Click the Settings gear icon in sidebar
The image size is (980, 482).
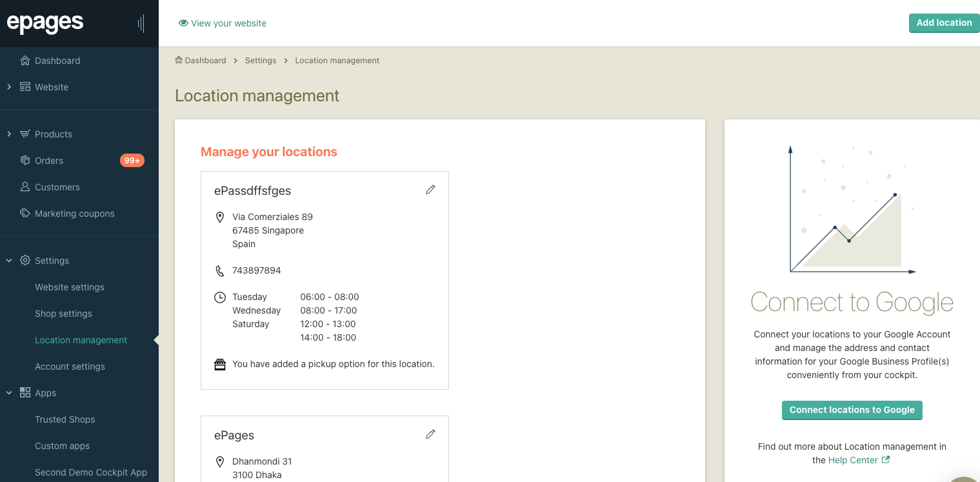tap(25, 261)
